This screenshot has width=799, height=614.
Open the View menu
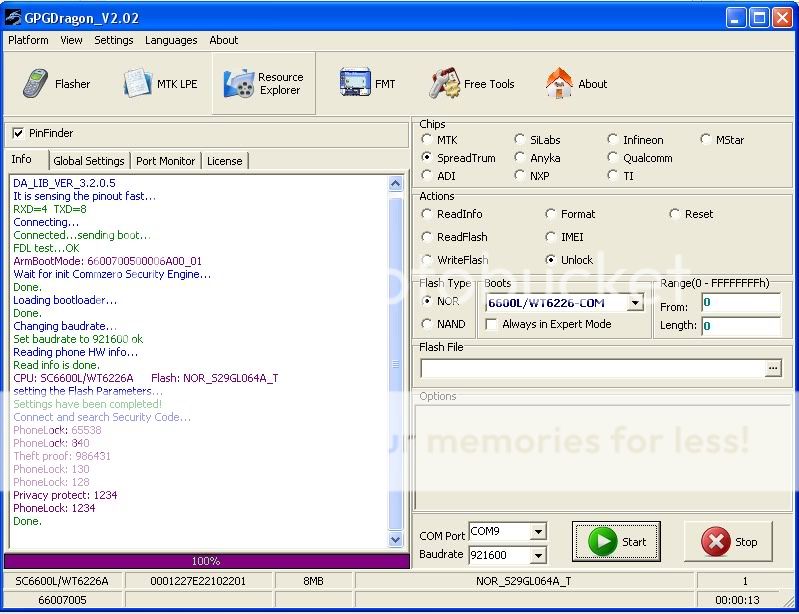pyautogui.click(x=71, y=40)
